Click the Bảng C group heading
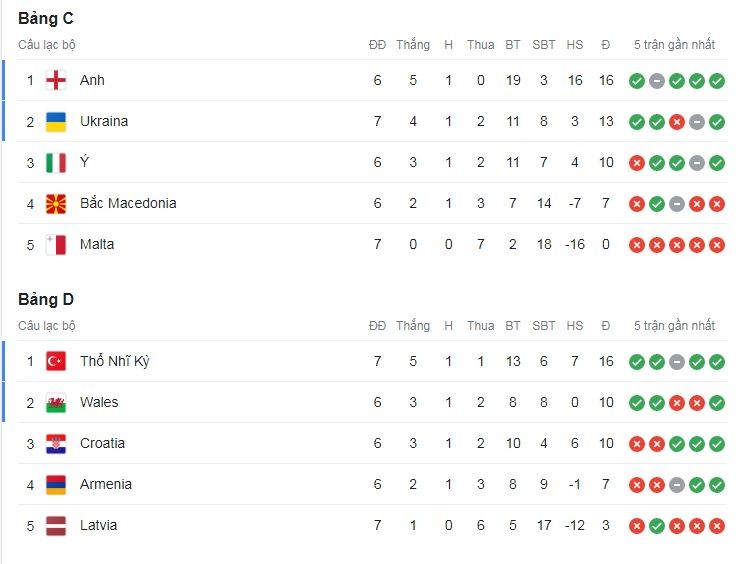Image resolution: width=740 pixels, height=564 pixels. pyautogui.click(x=46, y=18)
